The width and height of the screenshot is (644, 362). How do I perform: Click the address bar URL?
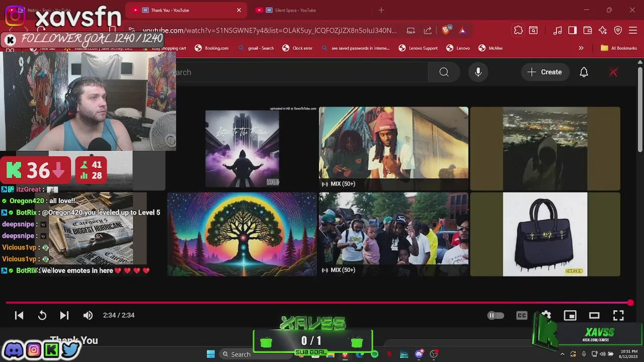pyautogui.click(x=270, y=31)
